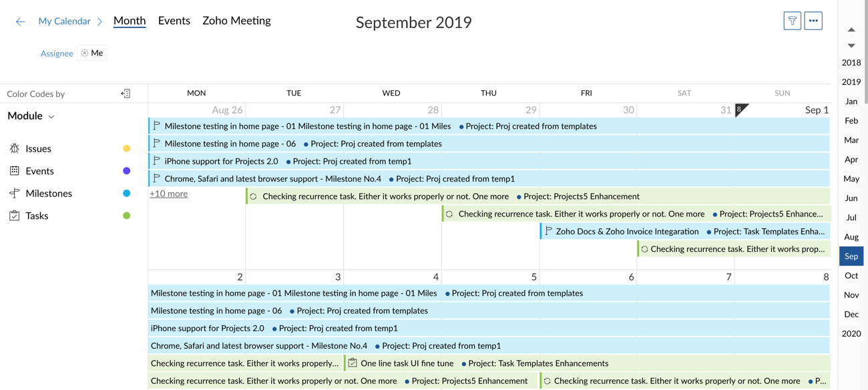Select year 2018 in the side navigator
This screenshot has width=868, height=390.
pos(851,63)
